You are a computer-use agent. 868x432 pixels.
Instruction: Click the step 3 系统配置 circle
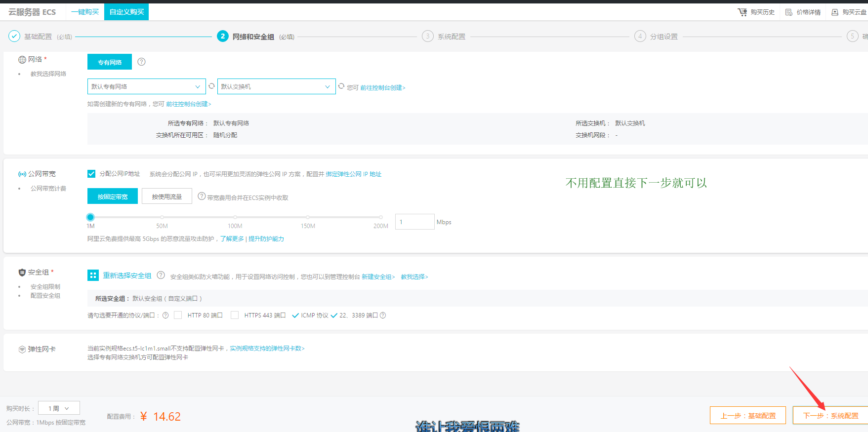click(428, 36)
